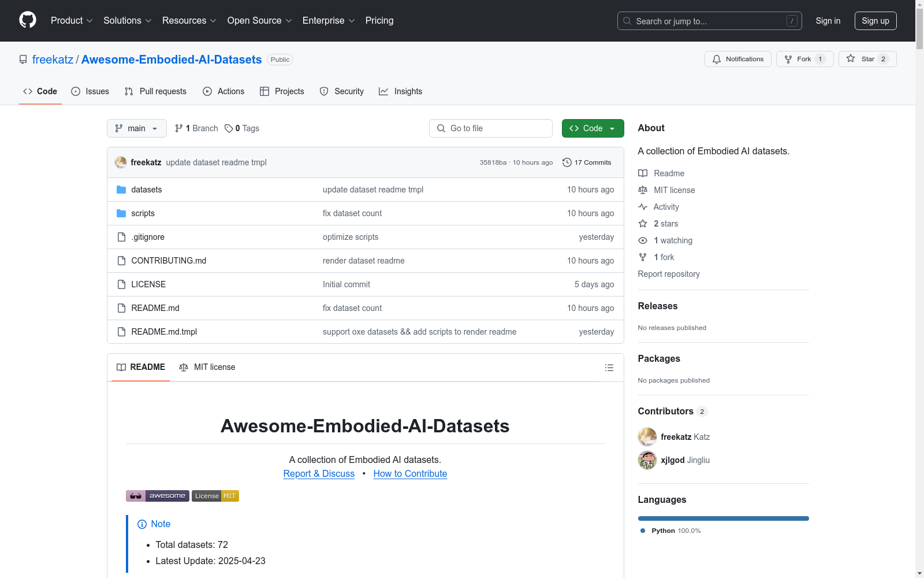Switch to the MIT license tab
924x578 pixels.
207,368
